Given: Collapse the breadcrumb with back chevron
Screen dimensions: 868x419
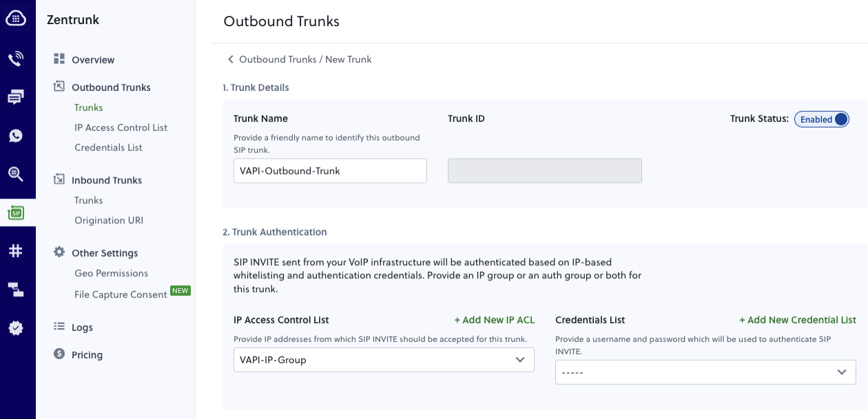Looking at the screenshot, I should coord(231,59).
